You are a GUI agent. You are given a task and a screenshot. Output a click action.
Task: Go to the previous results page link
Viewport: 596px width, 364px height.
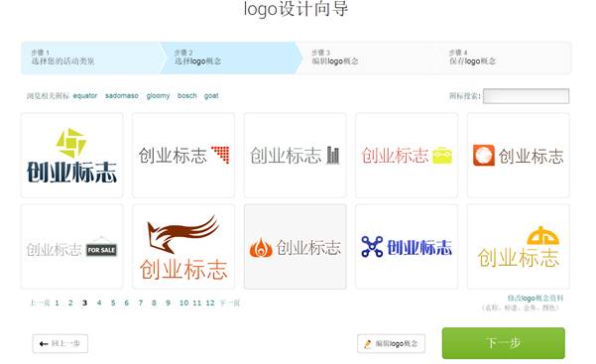[x=40, y=303]
